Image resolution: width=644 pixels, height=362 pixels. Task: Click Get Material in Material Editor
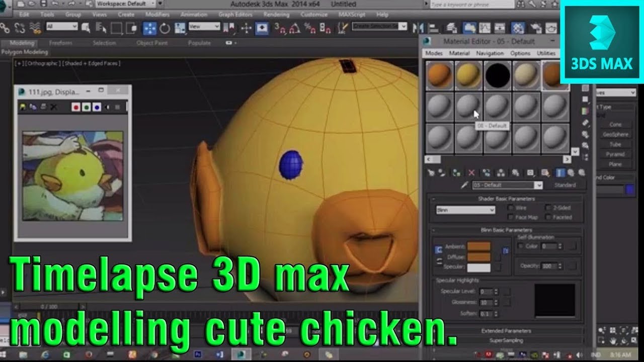[431, 172]
